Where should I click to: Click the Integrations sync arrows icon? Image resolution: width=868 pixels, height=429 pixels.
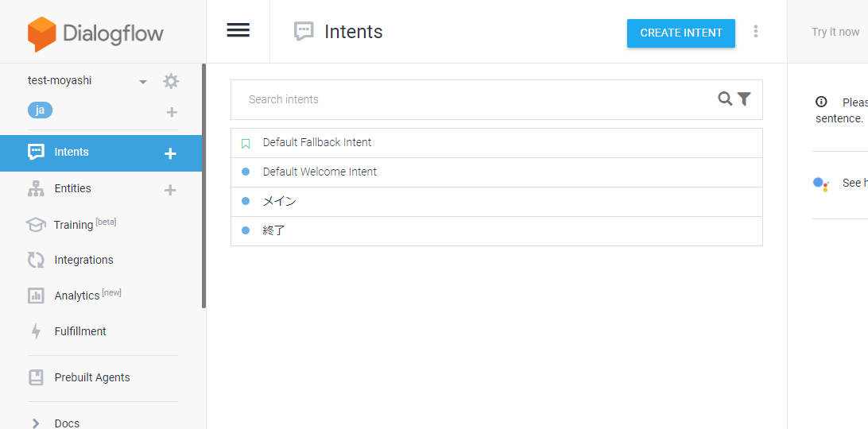pos(36,260)
